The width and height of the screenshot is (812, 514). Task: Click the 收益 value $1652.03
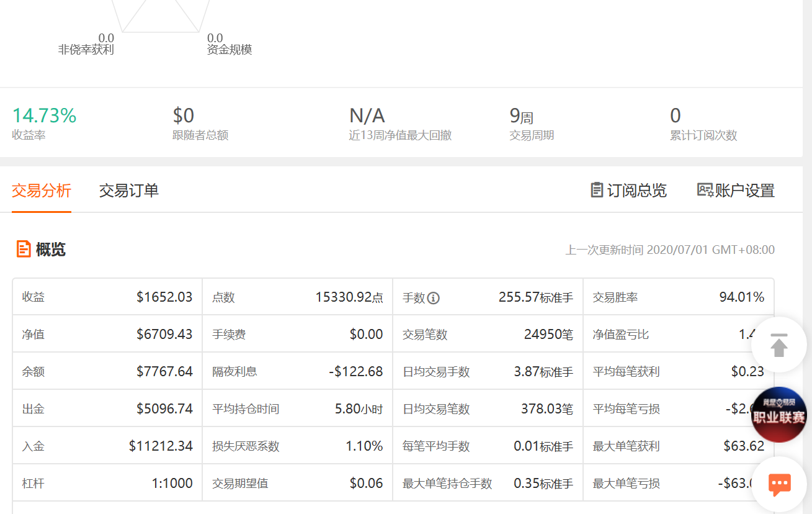click(164, 297)
